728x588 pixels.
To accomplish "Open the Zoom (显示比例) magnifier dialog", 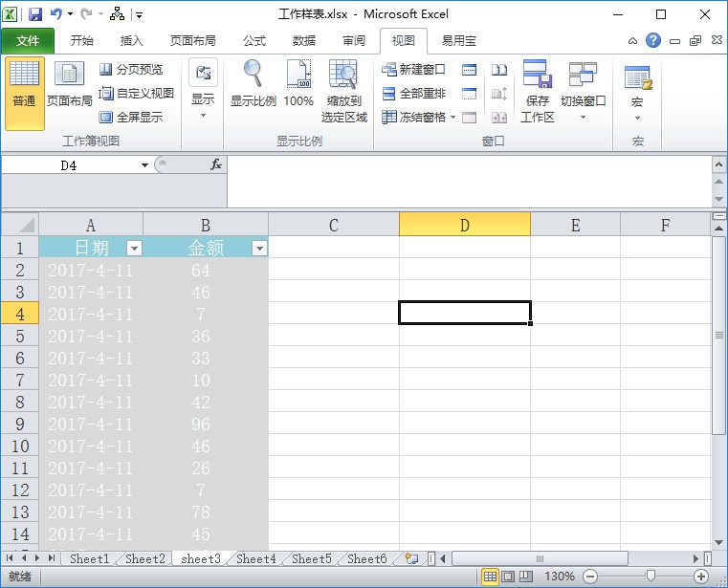I will 254,83.
